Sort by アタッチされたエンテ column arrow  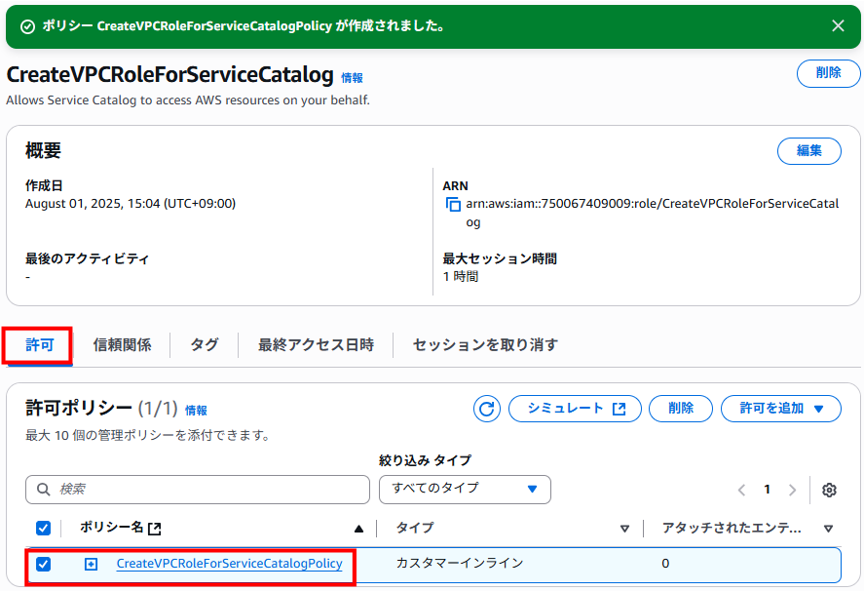828,529
